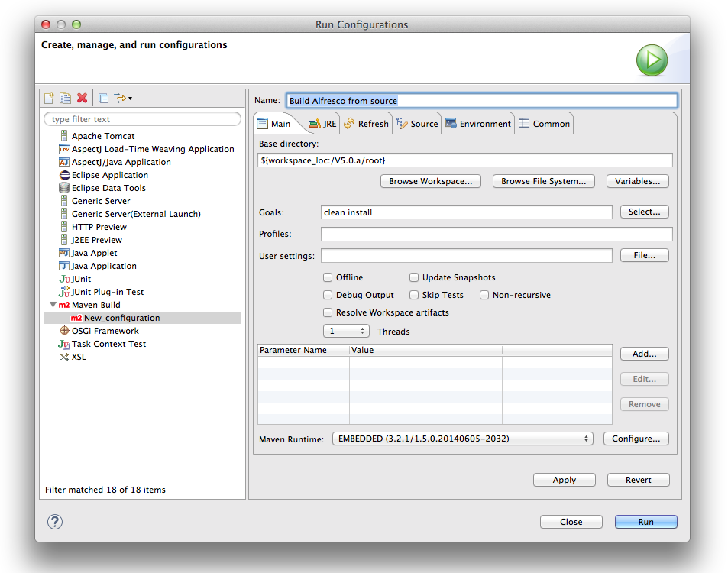This screenshot has width=728, height=573.
Task: Click the Close button
Action: click(571, 522)
